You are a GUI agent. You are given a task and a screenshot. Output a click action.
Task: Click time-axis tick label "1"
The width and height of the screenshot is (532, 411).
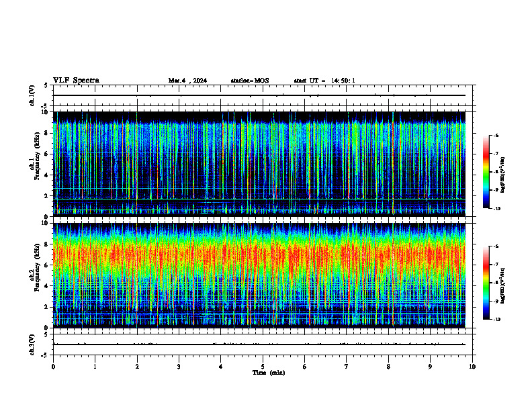tap(95, 367)
